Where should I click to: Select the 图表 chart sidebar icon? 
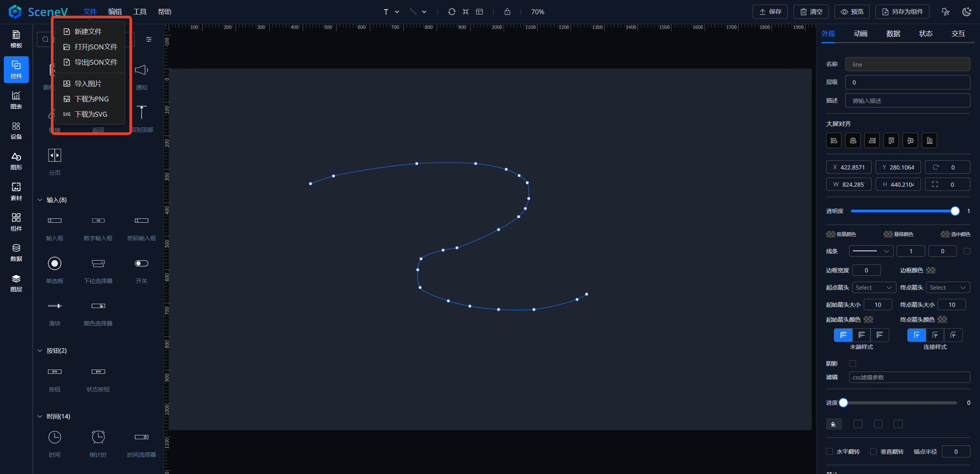pos(16,100)
